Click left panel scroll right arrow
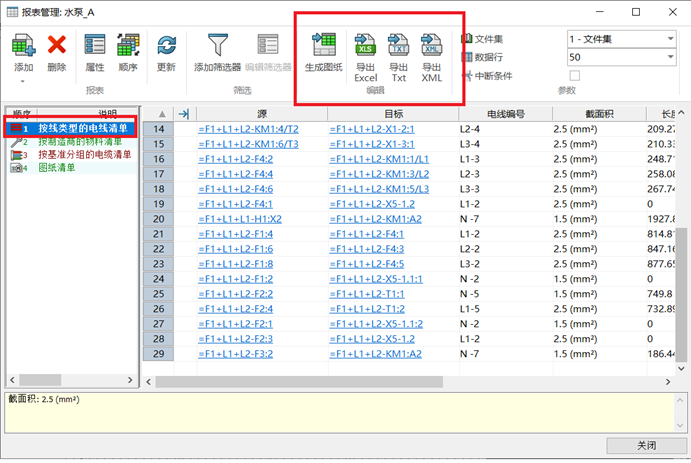 [x=130, y=380]
